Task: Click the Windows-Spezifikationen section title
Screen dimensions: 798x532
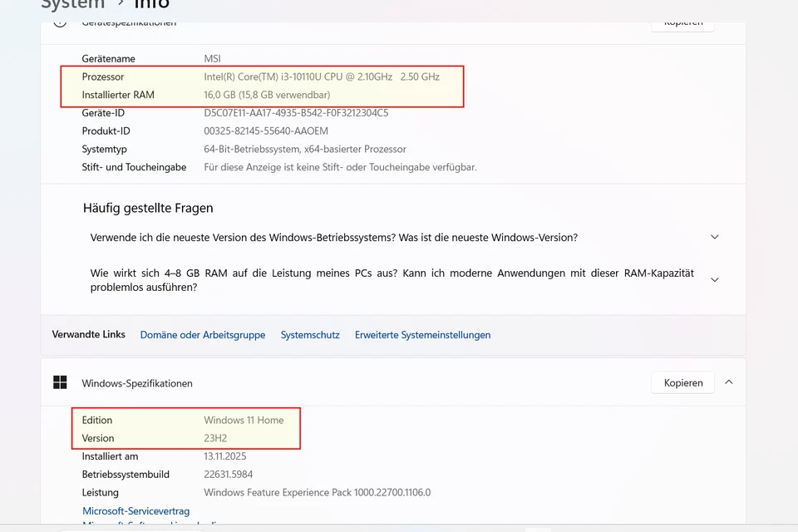Action: 137,383
